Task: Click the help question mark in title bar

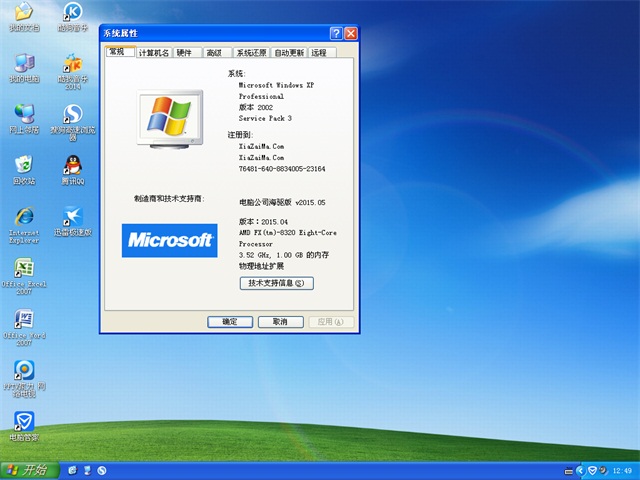Action: tap(336, 33)
